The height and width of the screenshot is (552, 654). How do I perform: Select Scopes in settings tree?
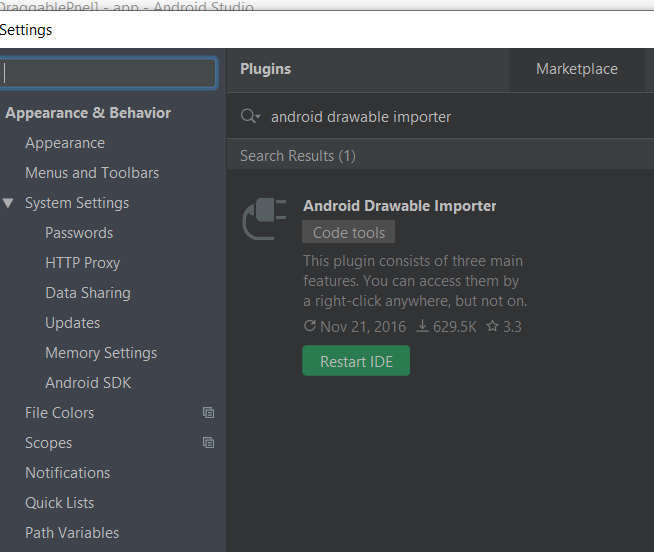pyautogui.click(x=48, y=444)
